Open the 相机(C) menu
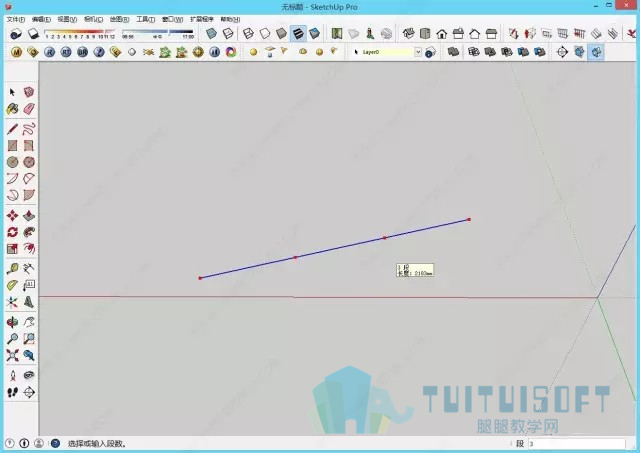 click(93, 19)
